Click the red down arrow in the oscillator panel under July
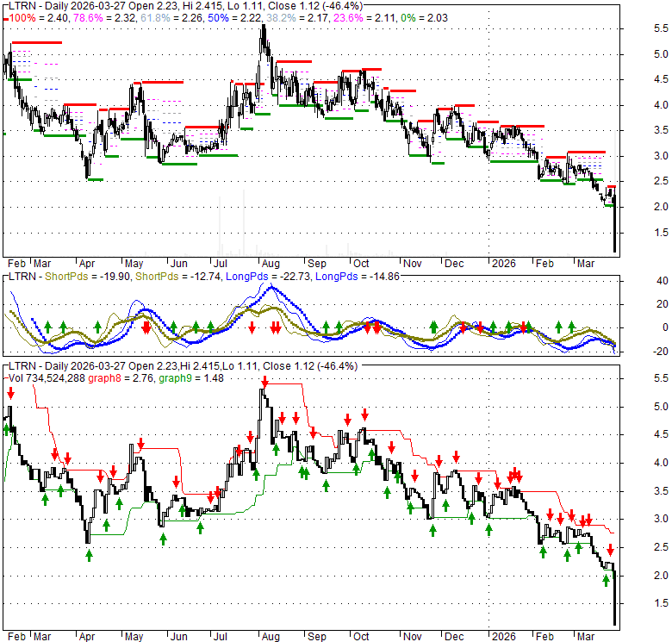 pos(252,327)
